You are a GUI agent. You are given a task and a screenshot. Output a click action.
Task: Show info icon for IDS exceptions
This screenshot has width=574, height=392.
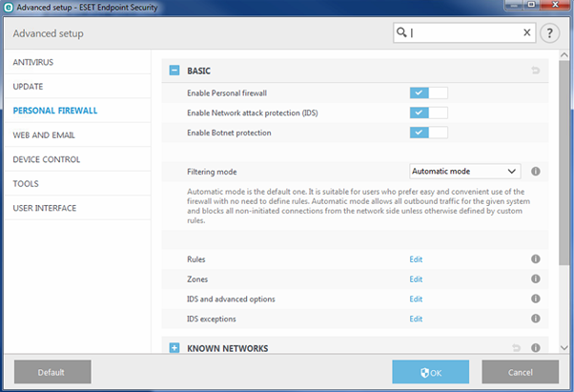pos(536,319)
